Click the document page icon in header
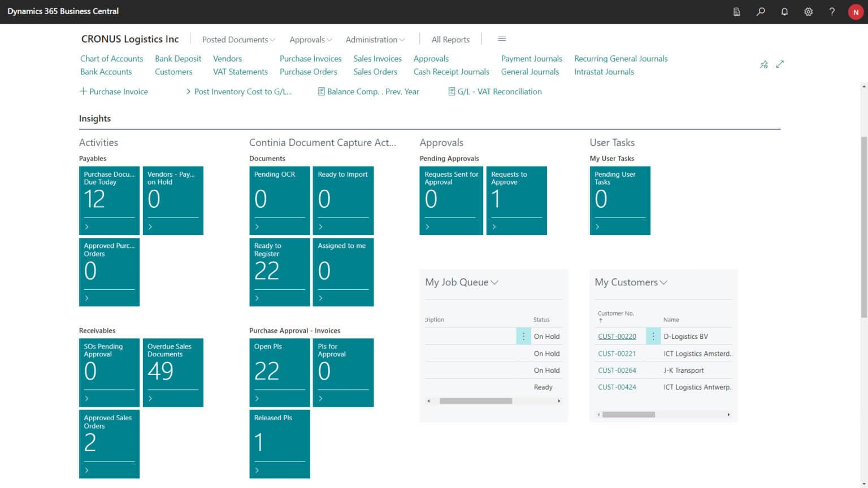 pyautogui.click(x=737, y=11)
